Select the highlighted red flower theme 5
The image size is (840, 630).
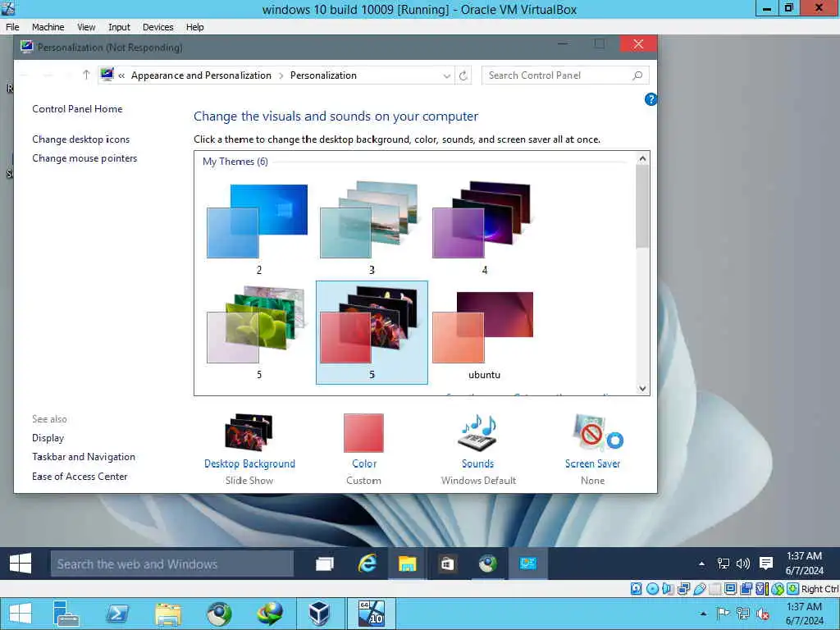coord(372,332)
